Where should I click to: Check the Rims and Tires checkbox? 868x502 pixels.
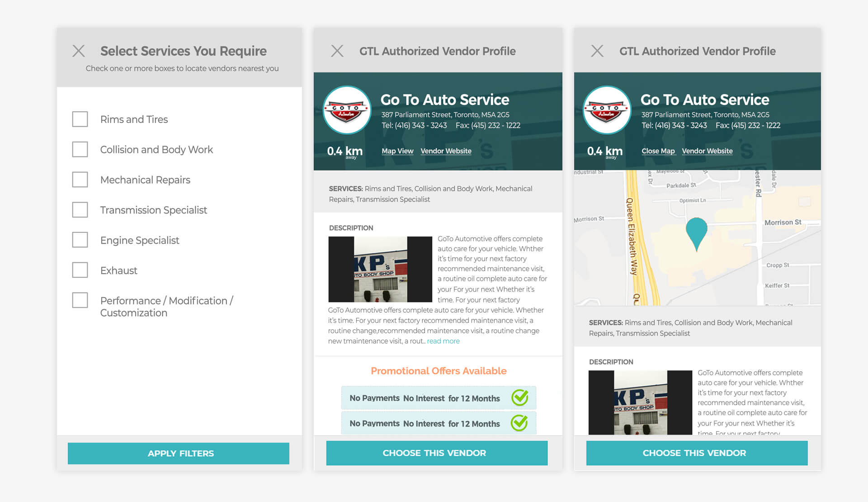tap(80, 119)
